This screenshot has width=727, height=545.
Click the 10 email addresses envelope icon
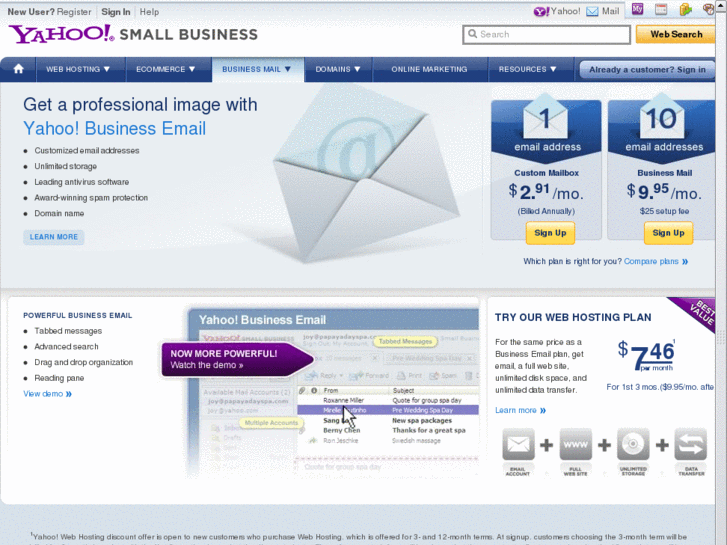click(662, 116)
